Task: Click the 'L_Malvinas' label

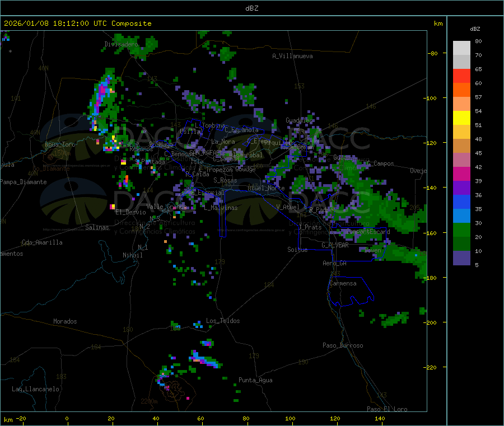Action: click(221, 208)
